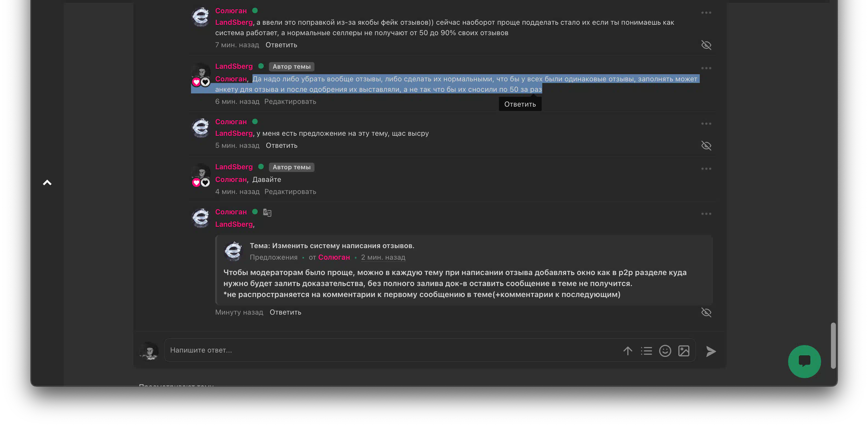Open the list formatting icon in reply box

click(646, 351)
